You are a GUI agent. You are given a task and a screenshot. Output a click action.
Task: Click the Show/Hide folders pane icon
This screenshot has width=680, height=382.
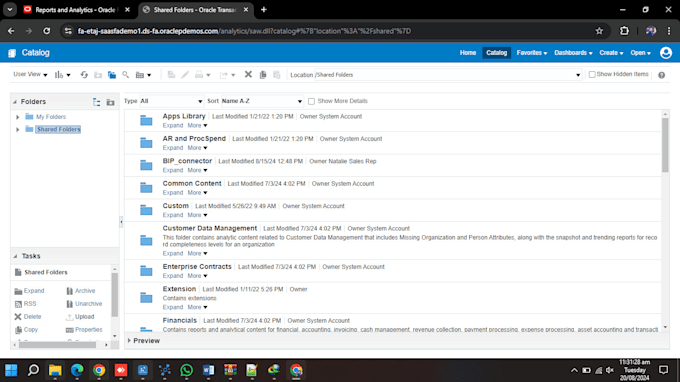[112, 75]
